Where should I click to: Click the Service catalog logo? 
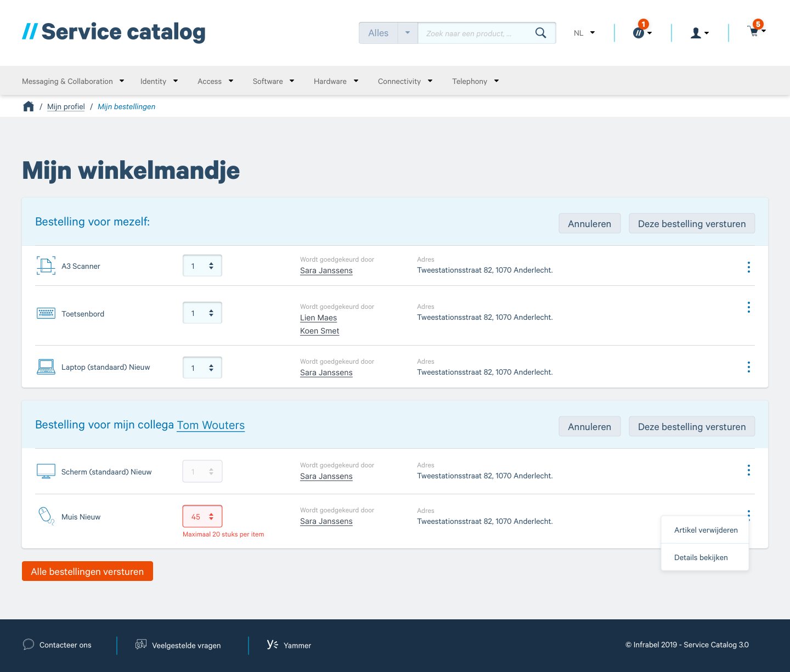coord(114,32)
